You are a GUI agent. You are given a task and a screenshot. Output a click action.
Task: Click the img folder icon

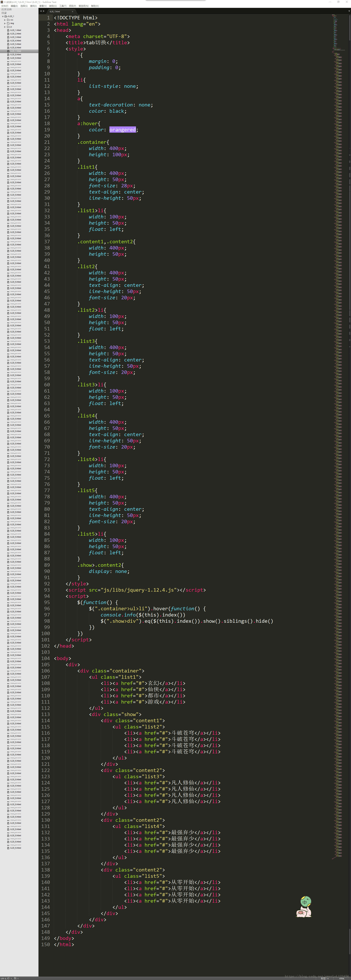coord(8,23)
